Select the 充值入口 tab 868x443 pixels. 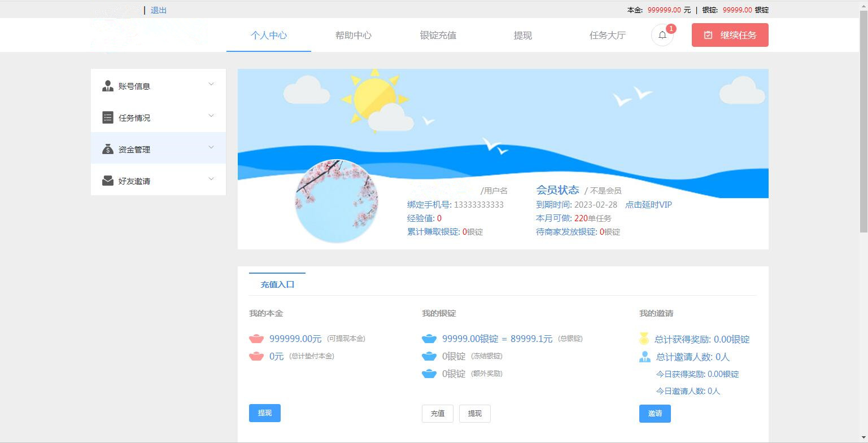(277, 284)
